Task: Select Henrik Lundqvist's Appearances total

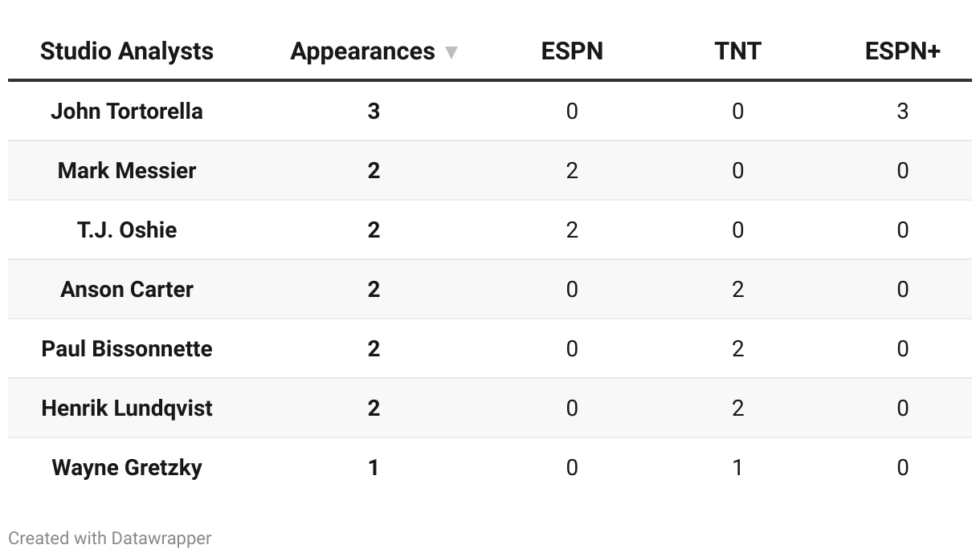Action: 374,408
